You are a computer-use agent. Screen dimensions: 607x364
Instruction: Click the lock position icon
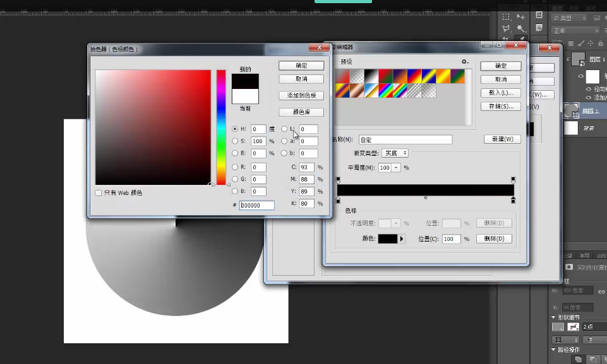click(x=591, y=44)
